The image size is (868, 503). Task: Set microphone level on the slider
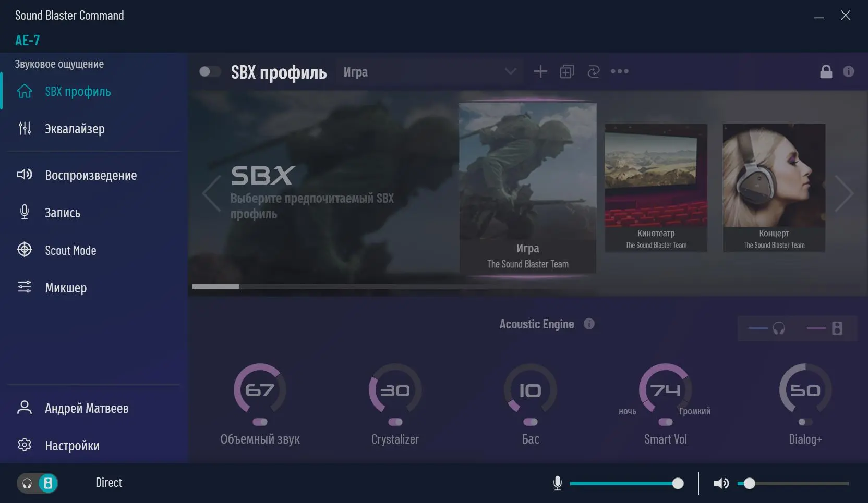point(626,484)
